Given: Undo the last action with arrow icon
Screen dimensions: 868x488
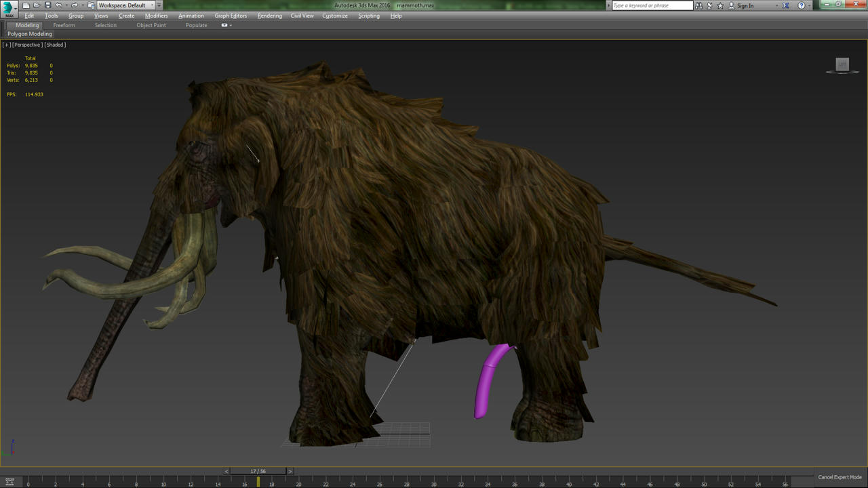Looking at the screenshot, I should (x=58, y=5).
